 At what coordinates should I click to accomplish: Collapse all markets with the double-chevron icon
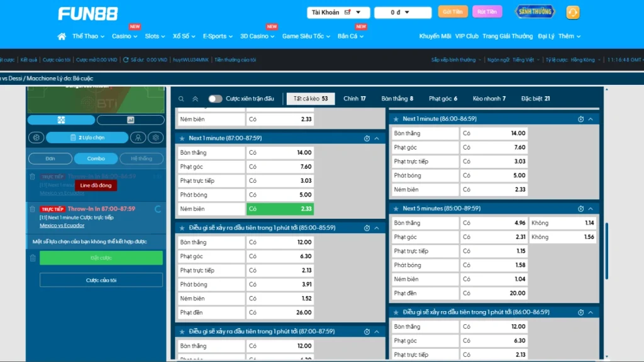pyautogui.click(x=194, y=99)
